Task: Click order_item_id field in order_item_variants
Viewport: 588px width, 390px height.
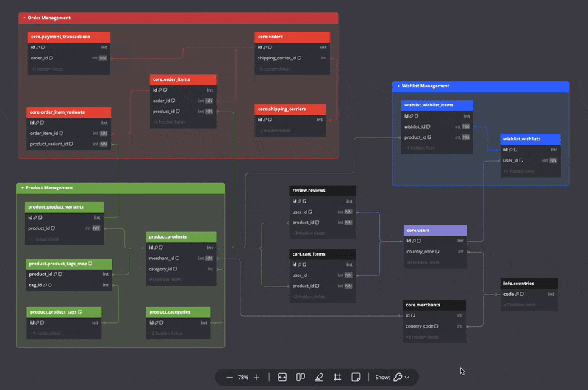Action: pos(68,134)
